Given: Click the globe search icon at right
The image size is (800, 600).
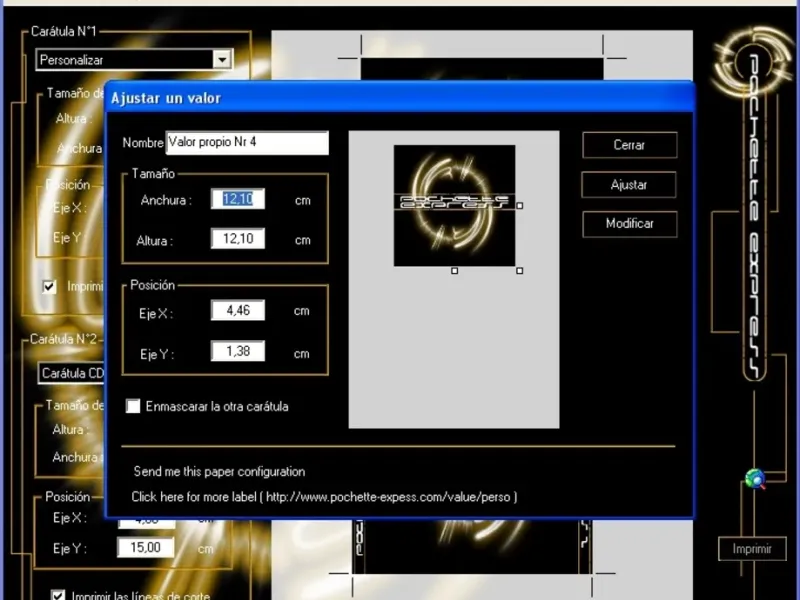Looking at the screenshot, I should pyautogui.click(x=755, y=479).
